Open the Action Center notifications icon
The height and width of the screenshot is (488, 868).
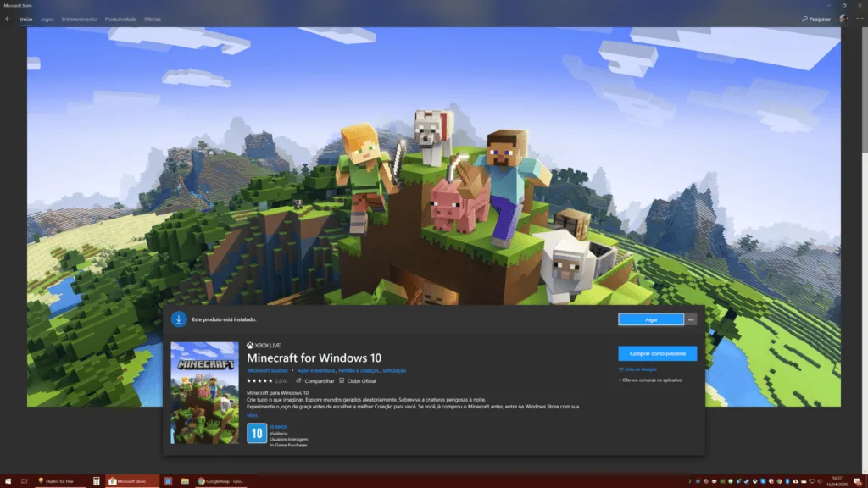[x=858, y=481]
